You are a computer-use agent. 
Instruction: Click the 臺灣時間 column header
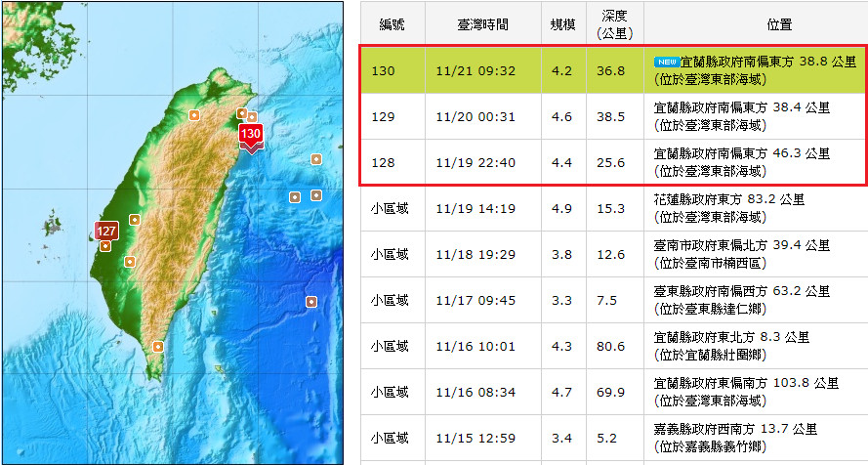481,23
